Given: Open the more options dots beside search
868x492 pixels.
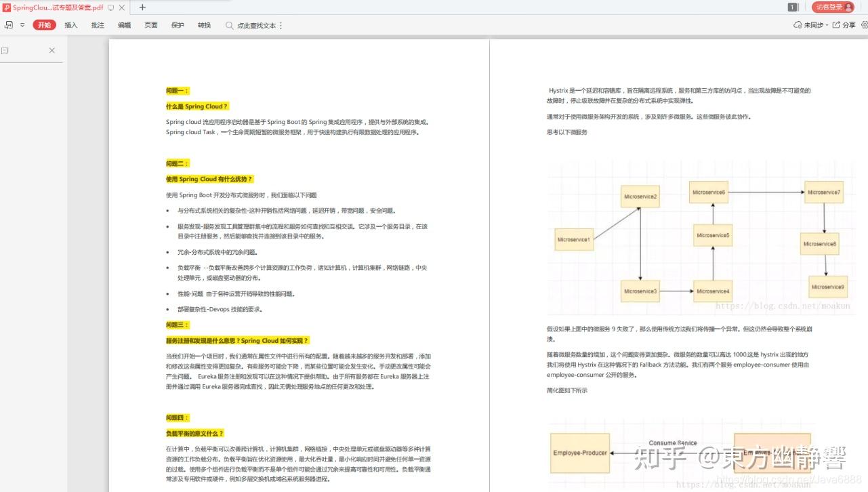Looking at the screenshot, I should coord(281,25).
